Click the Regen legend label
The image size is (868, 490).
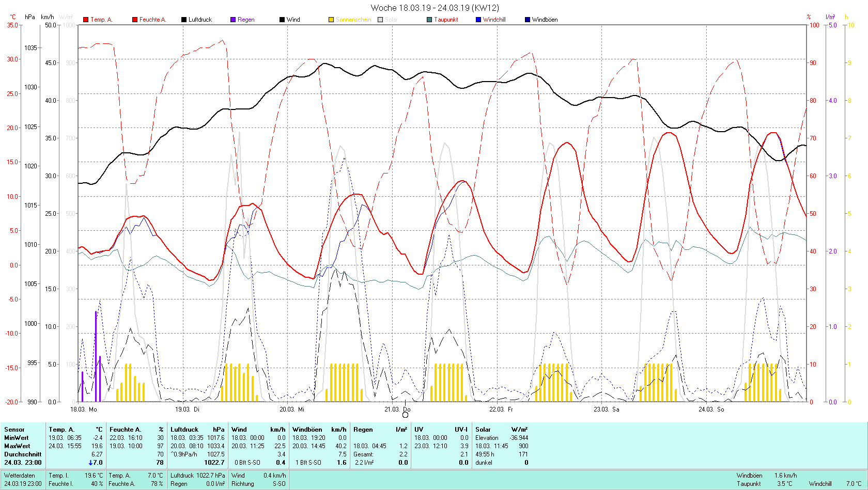246,20
